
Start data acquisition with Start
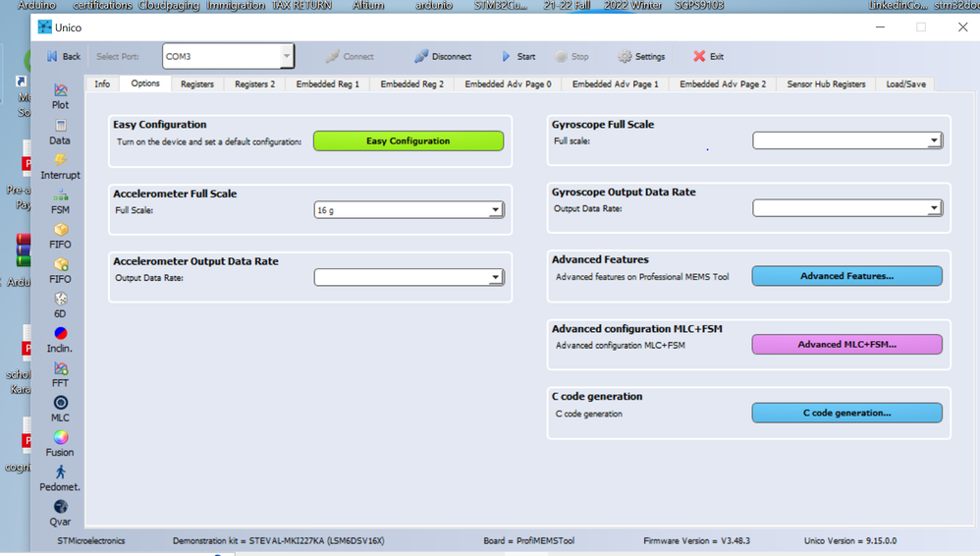tap(518, 56)
